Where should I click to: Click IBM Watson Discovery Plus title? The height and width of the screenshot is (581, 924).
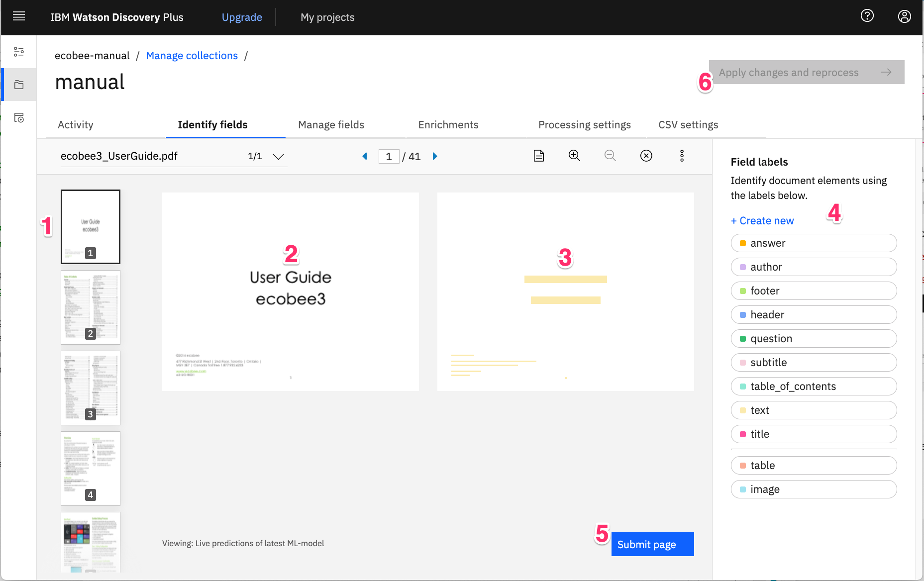[x=117, y=17]
